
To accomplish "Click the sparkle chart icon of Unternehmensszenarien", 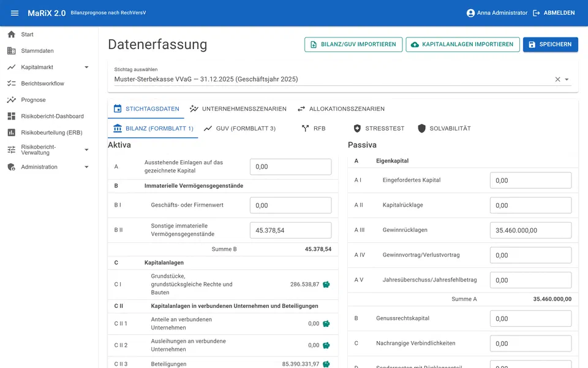I will coord(194,109).
